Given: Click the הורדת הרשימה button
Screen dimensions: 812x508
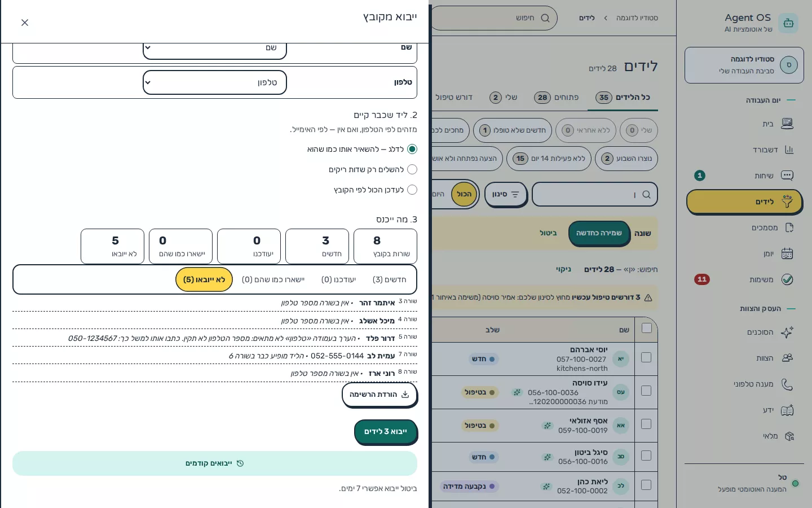Looking at the screenshot, I should pos(379,395).
